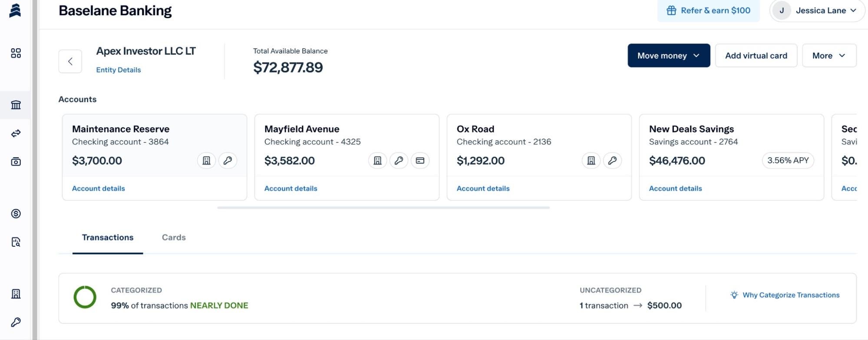Open the transfers arrows icon in sidebar
This screenshot has height=340, width=868.
click(x=16, y=133)
